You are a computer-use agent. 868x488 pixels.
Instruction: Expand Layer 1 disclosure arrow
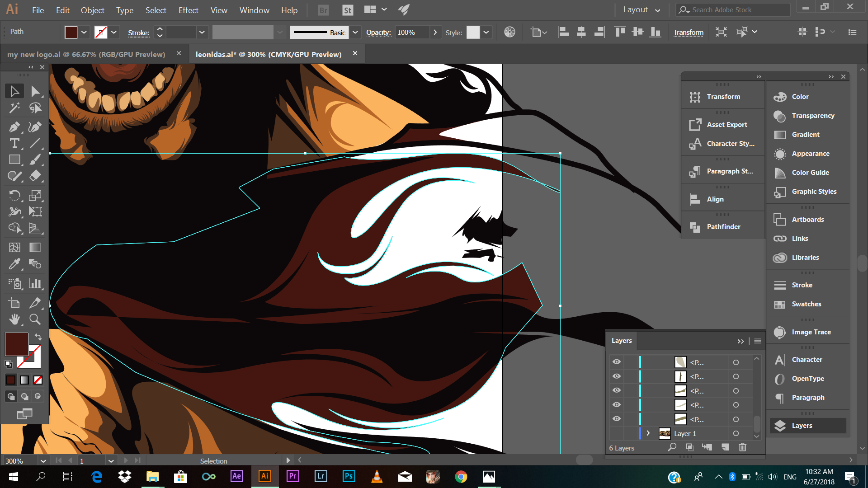(x=648, y=433)
